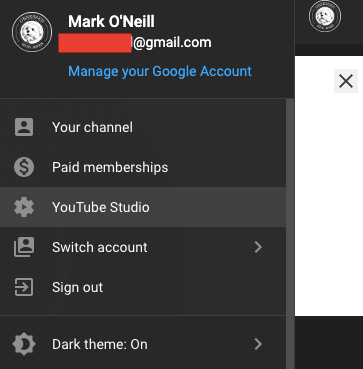Click the small avatar in the top bar
Screen dimensions: 363x369
pyautogui.click(x=325, y=16)
